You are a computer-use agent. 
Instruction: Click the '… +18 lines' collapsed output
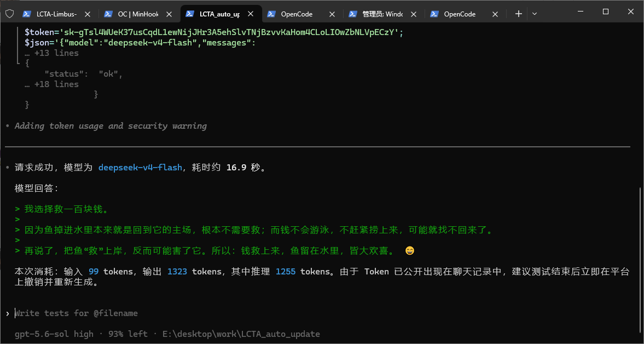click(x=51, y=84)
